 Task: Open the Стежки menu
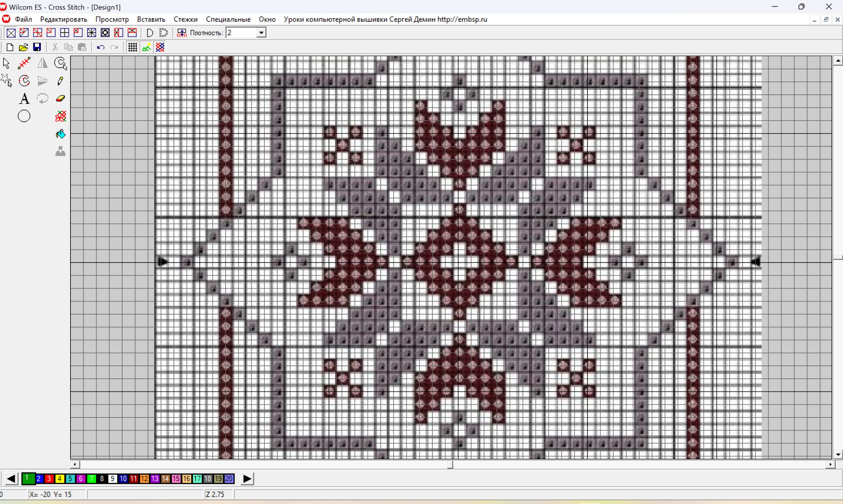[x=185, y=19]
